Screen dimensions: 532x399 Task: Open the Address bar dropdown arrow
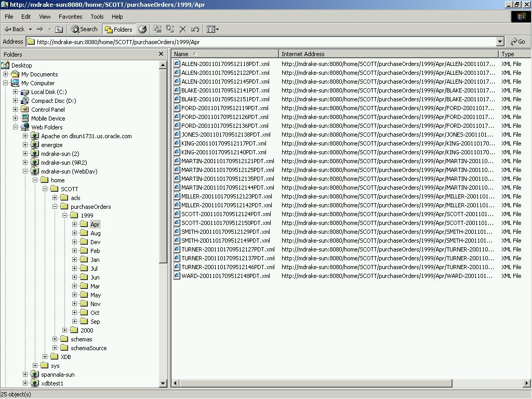click(500, 42)
